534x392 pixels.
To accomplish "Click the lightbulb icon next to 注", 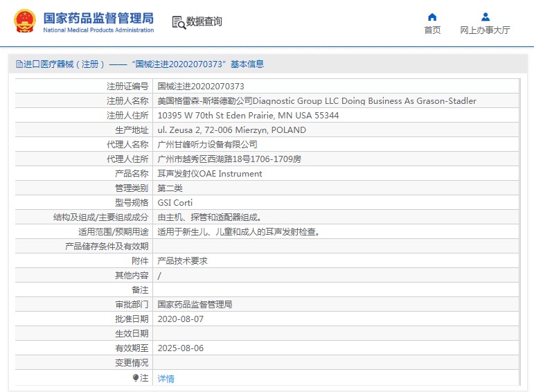I will (136, 377).
